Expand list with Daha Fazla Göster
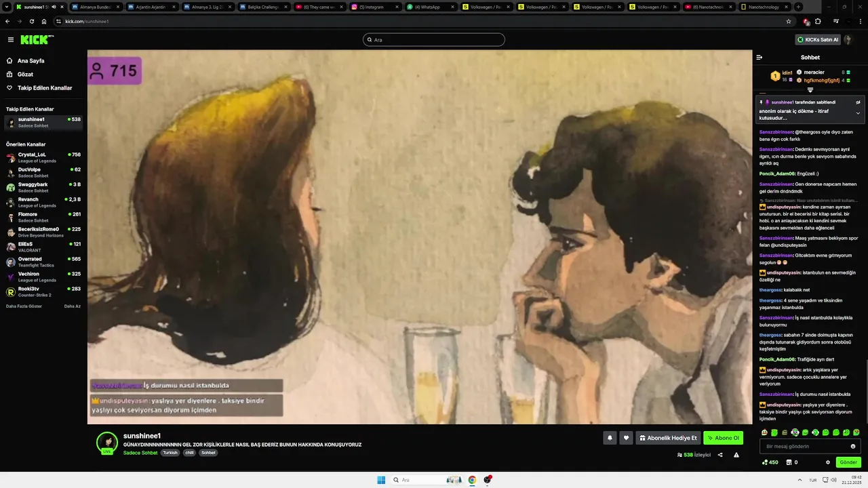 (x=24, y=306)
